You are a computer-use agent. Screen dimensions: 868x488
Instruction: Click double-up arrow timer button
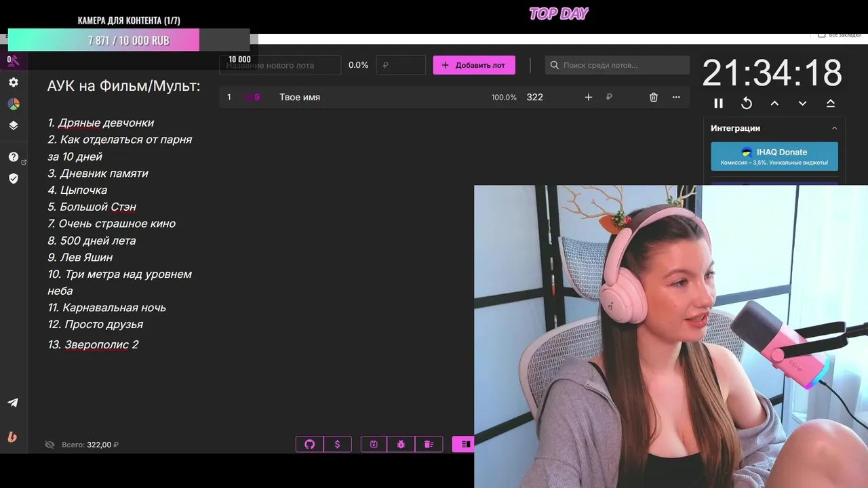[831, 103]
